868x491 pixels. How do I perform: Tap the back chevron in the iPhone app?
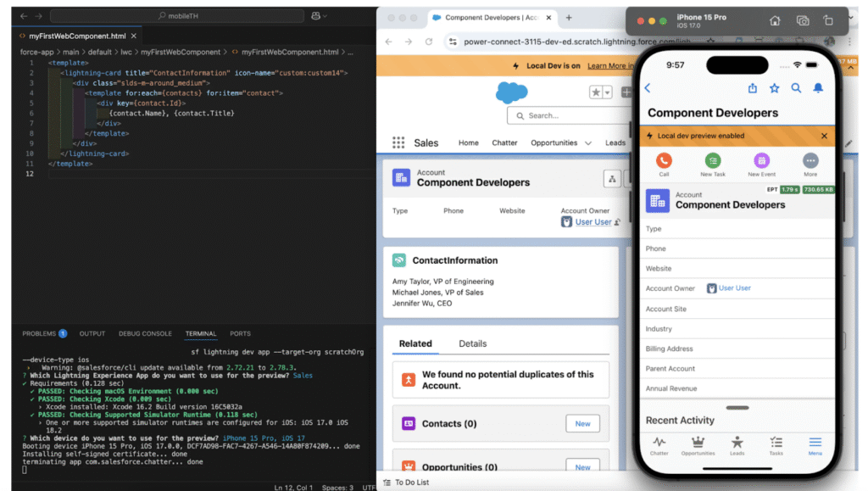(647, 88)
